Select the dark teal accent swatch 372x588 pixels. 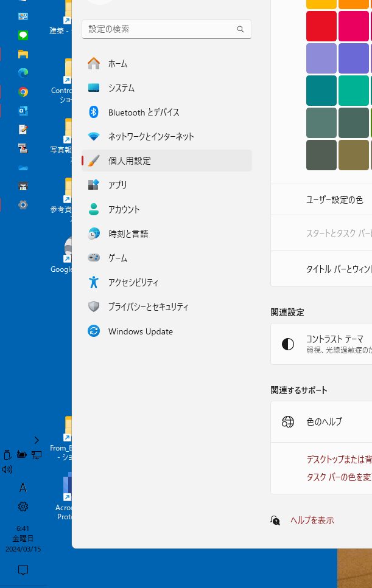[x=321, y=91]
